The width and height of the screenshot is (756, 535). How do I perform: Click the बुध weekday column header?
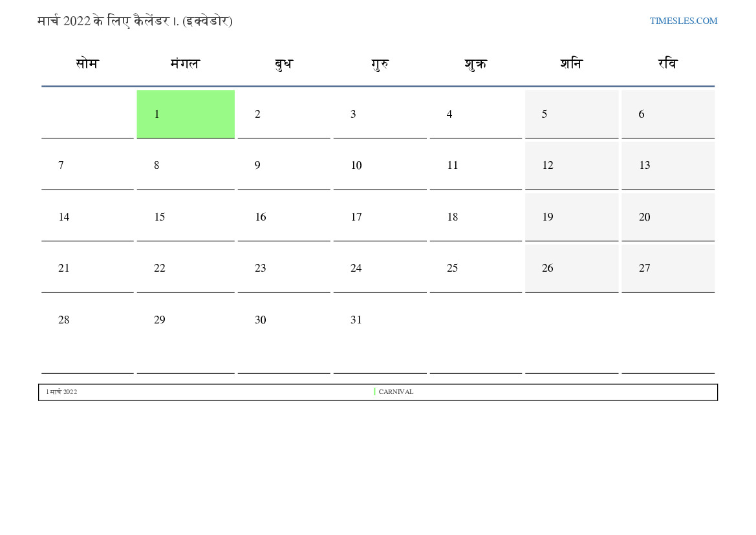[x=283, y=63]
